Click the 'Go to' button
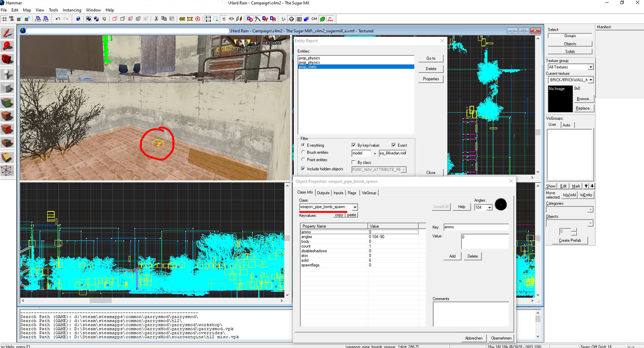This screenshot has width=644, height=348. tap(431, 58)
